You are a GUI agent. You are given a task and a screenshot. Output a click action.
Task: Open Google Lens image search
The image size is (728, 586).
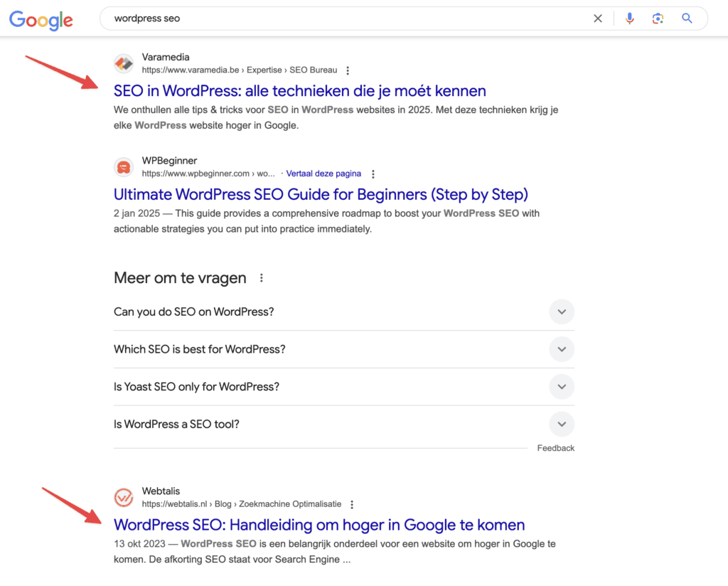(658, 18)
